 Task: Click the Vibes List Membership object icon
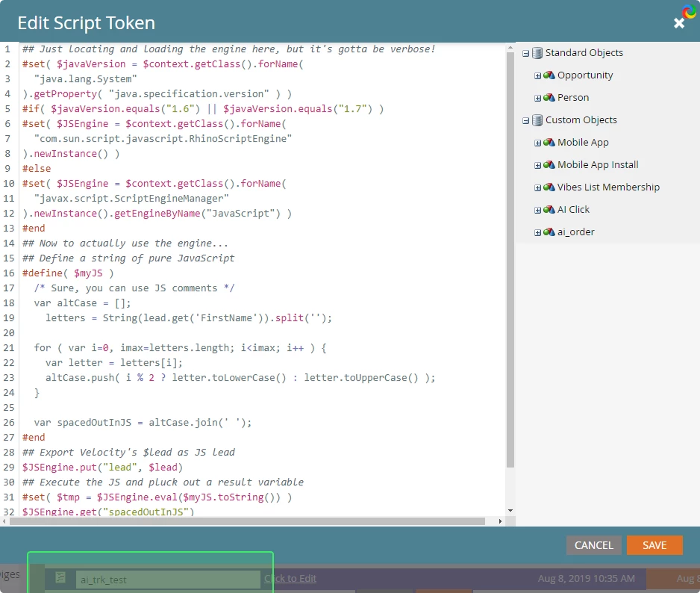(x=549, y=187)
